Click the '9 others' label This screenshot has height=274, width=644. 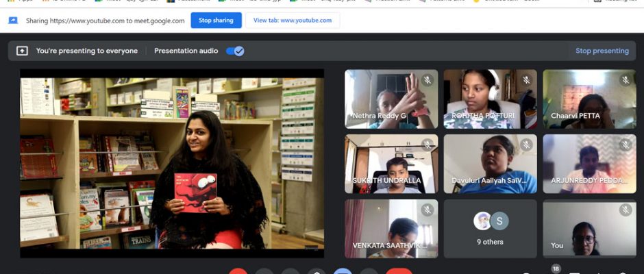point(490,242)
